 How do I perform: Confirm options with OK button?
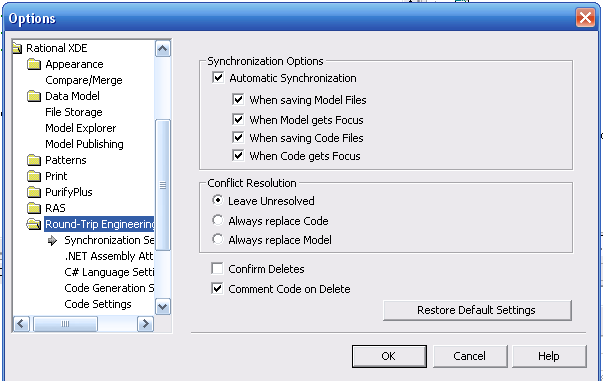coord(389,356)
